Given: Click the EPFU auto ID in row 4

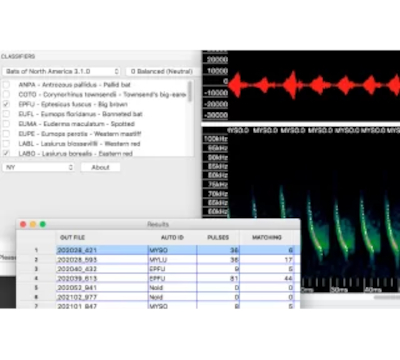Looking at the screenshot, I should [172, 278].
